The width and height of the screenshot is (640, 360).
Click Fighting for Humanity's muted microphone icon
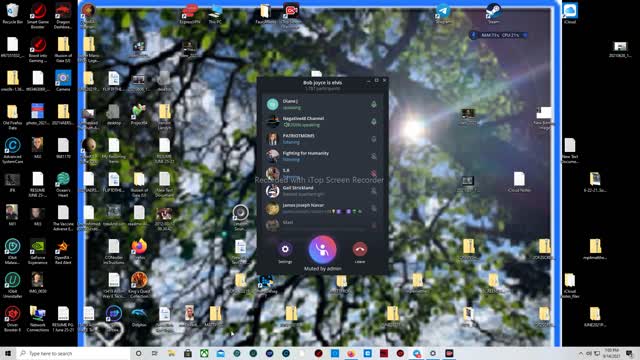373,156
